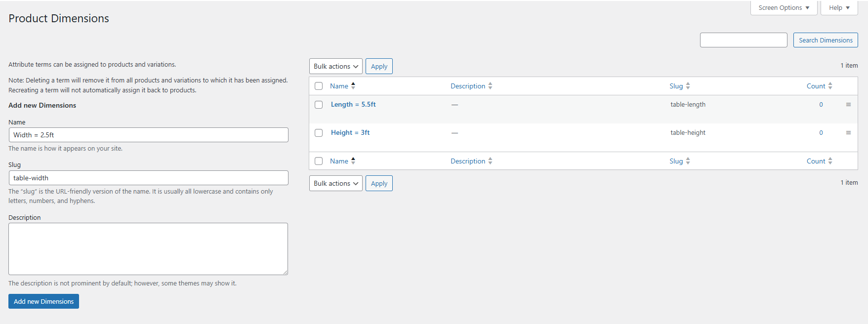The height and width of the screenshot is (324, 868).
Task: Click the drag handle icon for Height row
Action: click(x=848, y=133)
